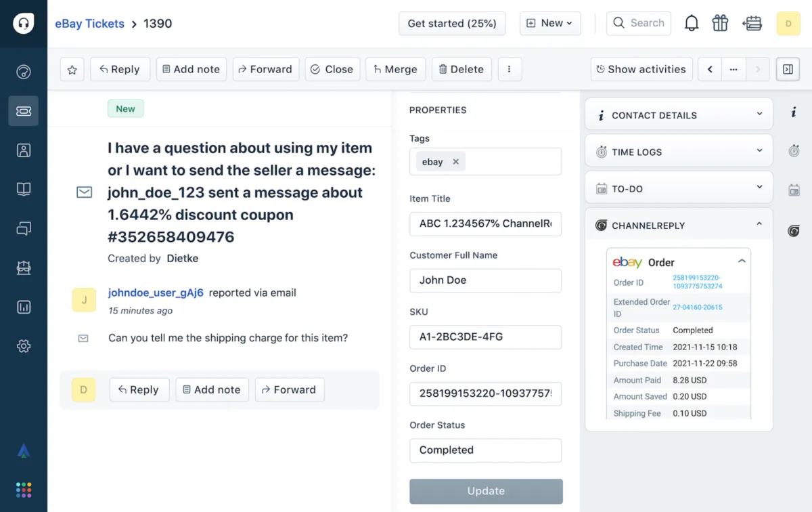The width and height of the screenshot is (812, 512).
Task: Star this ticket as favorite
Action: point(72,69)
